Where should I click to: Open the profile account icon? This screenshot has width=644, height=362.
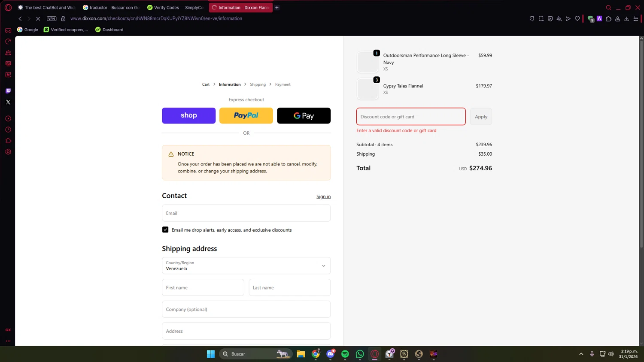coord(618,18)
